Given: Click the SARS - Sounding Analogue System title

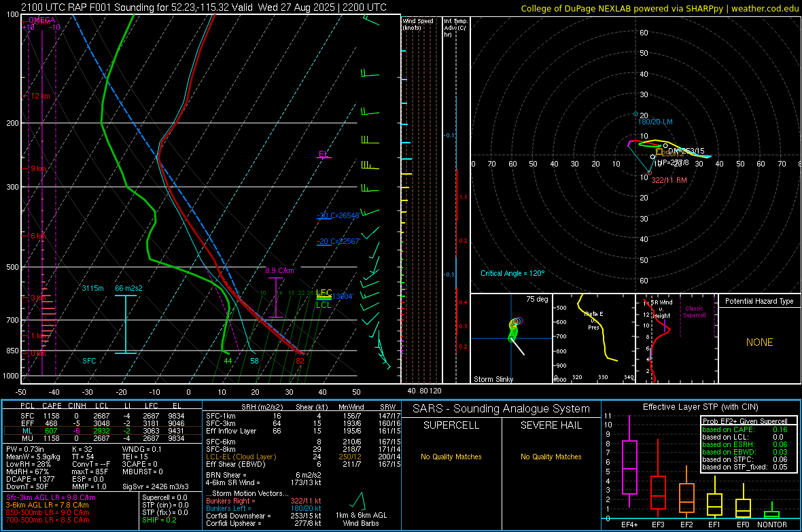Looking at the screenshot, I should (x=501, y=408).
